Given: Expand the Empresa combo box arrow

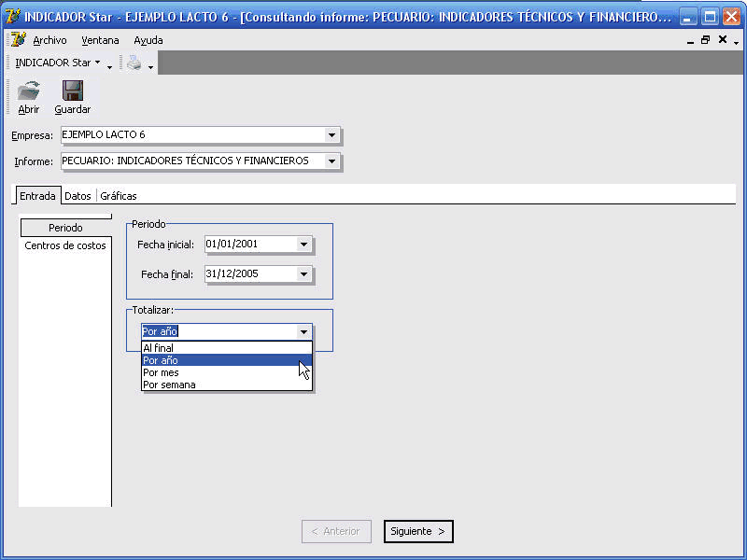Looking at the screenshot, I should pyautogui.click(x=331, y=135).
